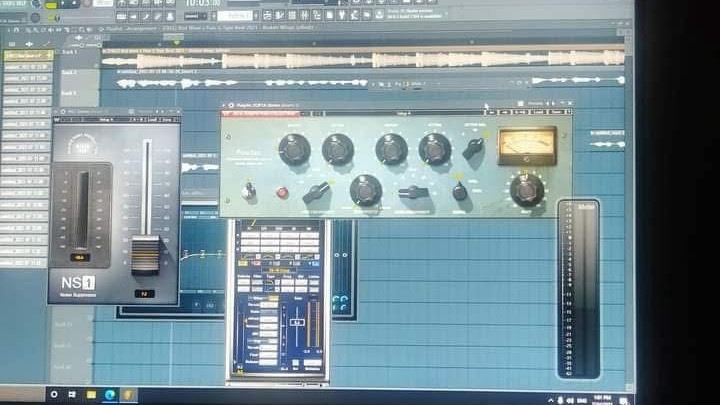Open the notification center icon
The width and height of the screenshot is (720, 405).
pos(624,401)
